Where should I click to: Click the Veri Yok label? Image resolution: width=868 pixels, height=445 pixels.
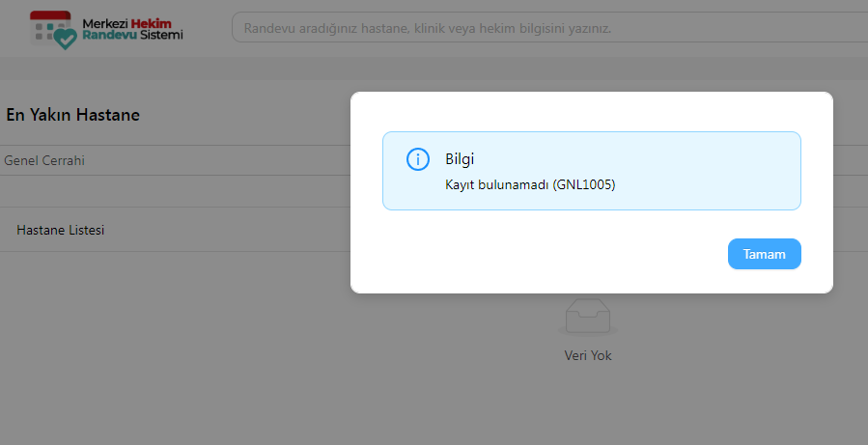coord(588,355)
